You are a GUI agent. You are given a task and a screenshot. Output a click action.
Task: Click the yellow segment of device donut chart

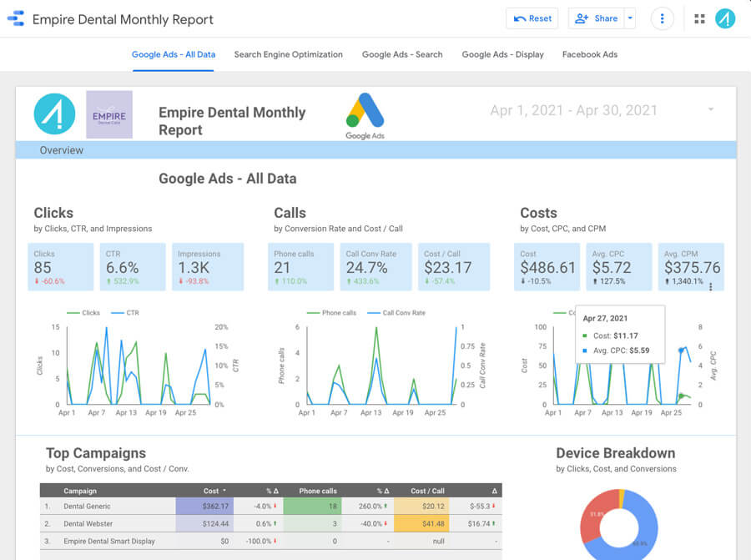621,498
